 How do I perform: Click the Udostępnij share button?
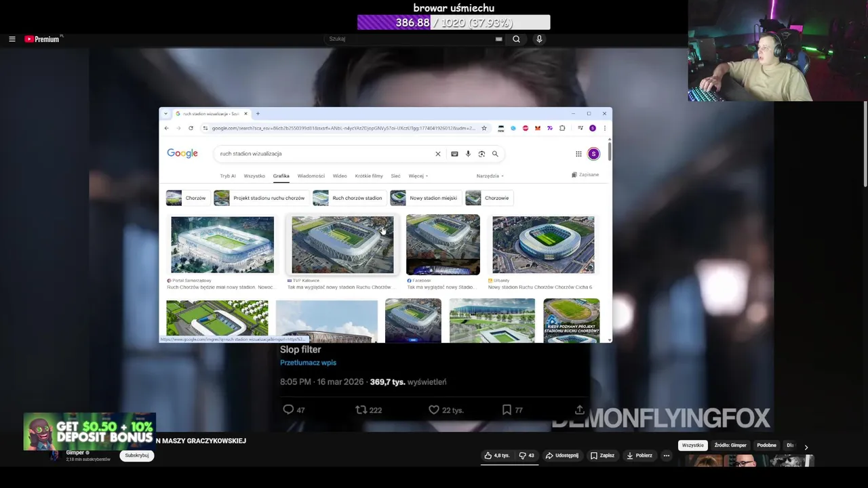(x=562, y=455)
